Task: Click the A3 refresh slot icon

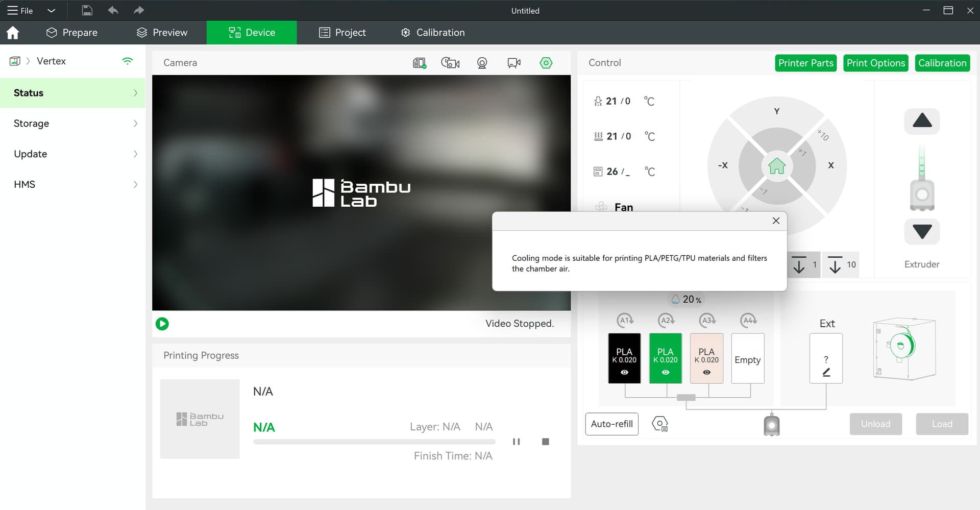Action: 707,320
